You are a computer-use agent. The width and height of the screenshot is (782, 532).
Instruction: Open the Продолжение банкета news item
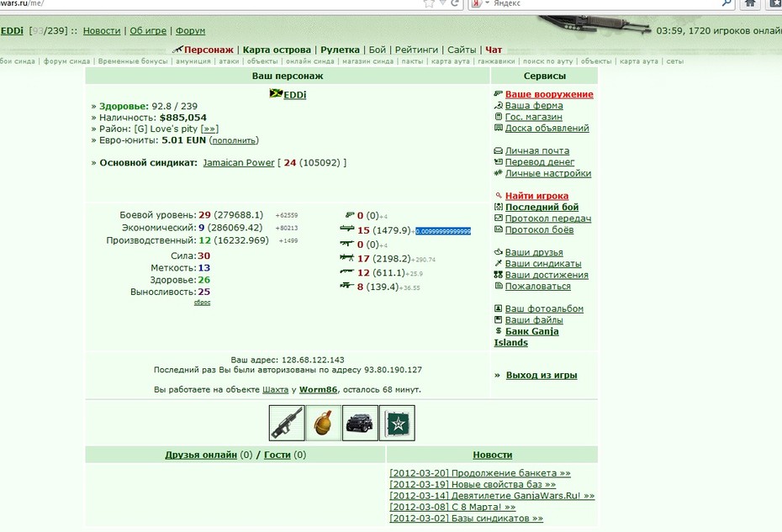coord(480,472)
